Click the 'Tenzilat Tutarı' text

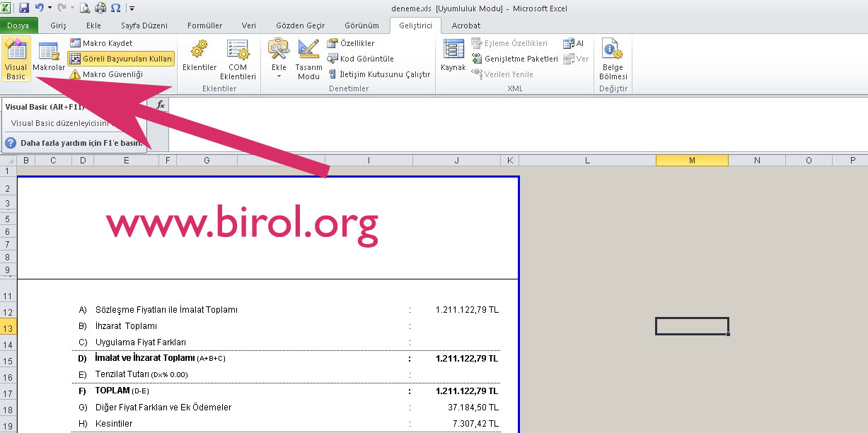pos(141,375)
